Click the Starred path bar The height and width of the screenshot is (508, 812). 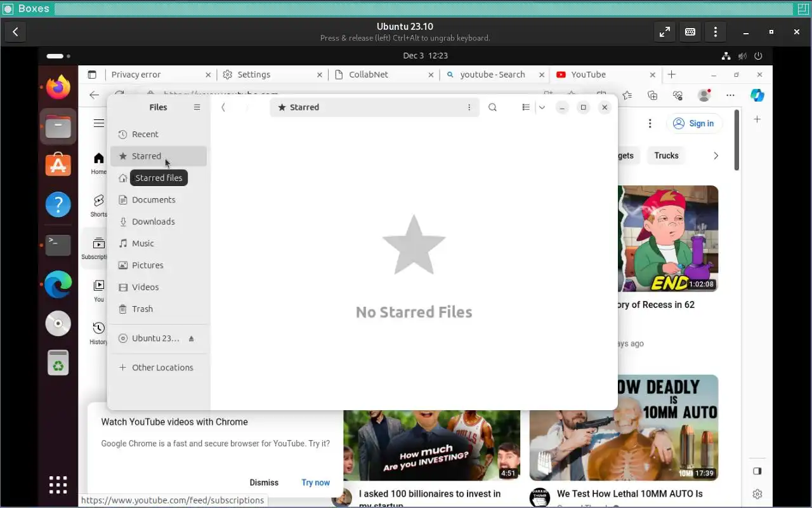coord(374,107)
